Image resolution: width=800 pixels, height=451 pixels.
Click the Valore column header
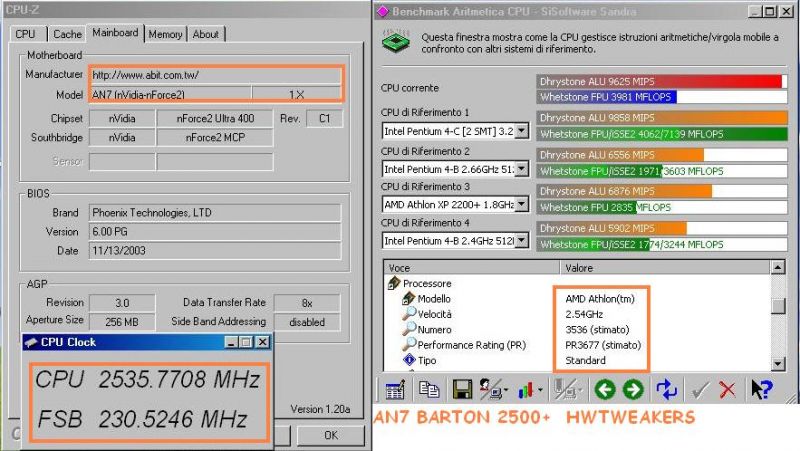(665, 268)
